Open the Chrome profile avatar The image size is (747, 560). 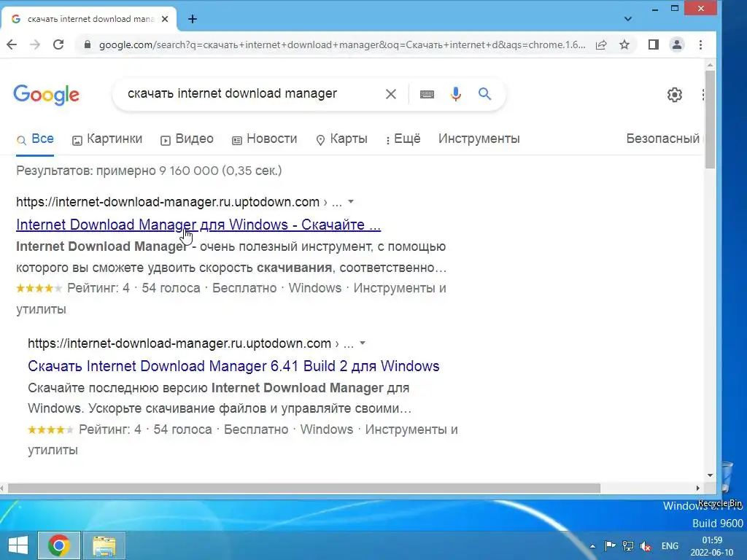point(676,44)
